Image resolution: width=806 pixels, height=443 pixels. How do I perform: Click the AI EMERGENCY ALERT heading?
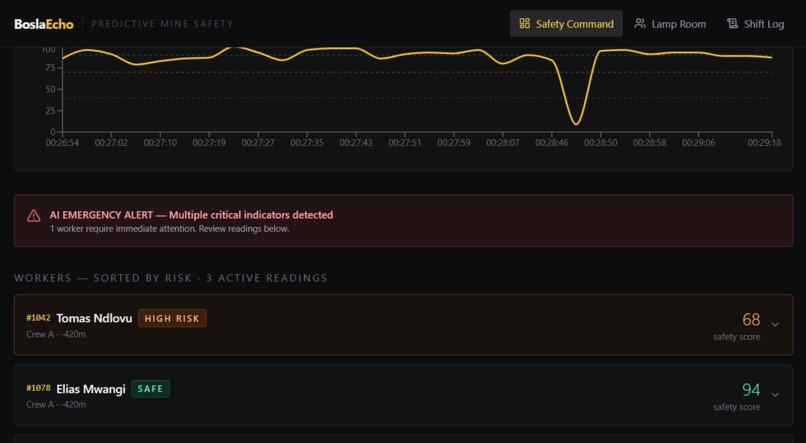pos(191,215)
